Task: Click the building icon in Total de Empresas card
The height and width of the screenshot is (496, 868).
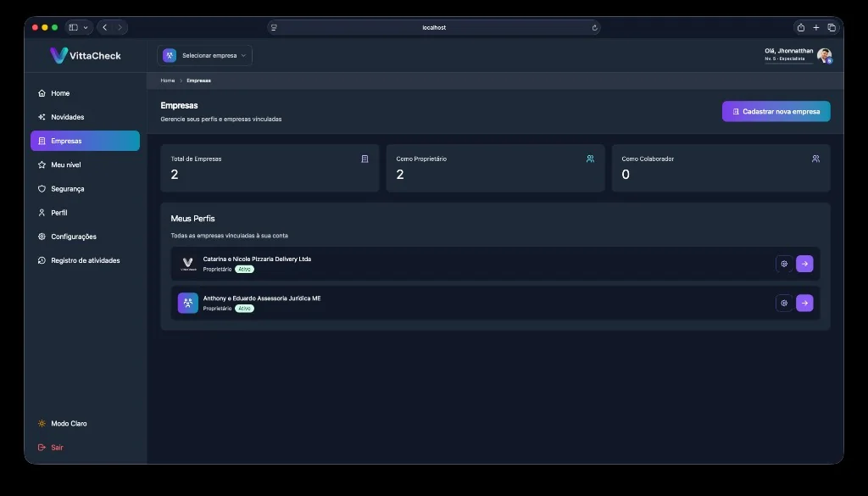Action: coord(364,159)
